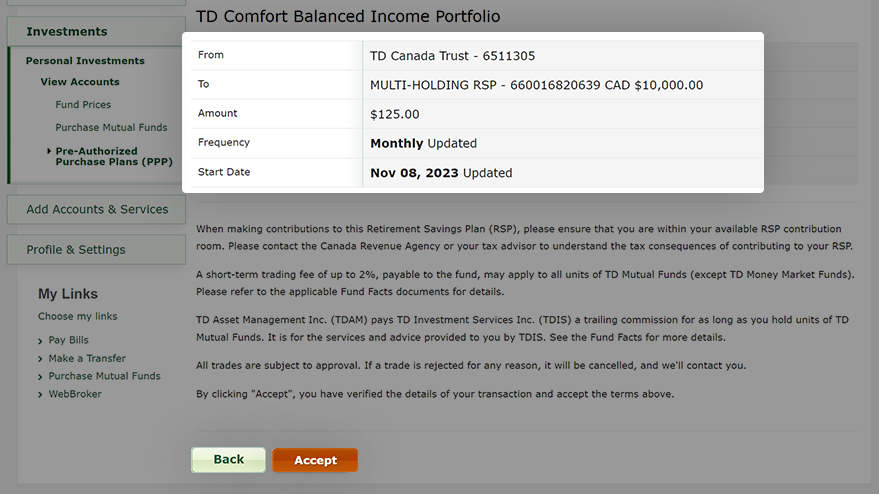Click the 'By clicking "Accept"' terms sentence
The image size is (879, 494).
pyautogui.click(x=435, y=394)
